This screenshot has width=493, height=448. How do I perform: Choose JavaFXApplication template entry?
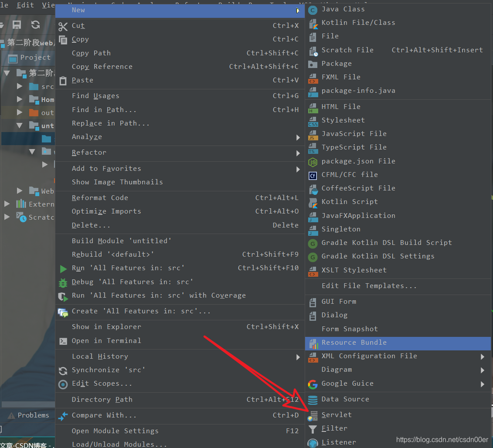(398, 216)
